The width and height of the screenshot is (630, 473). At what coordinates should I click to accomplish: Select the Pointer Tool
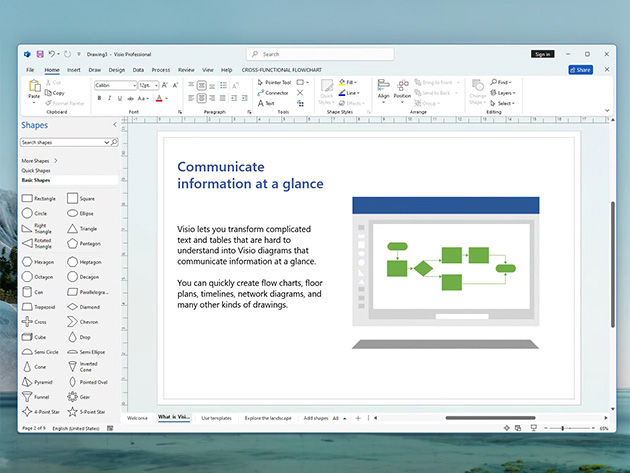coord(272,83)
